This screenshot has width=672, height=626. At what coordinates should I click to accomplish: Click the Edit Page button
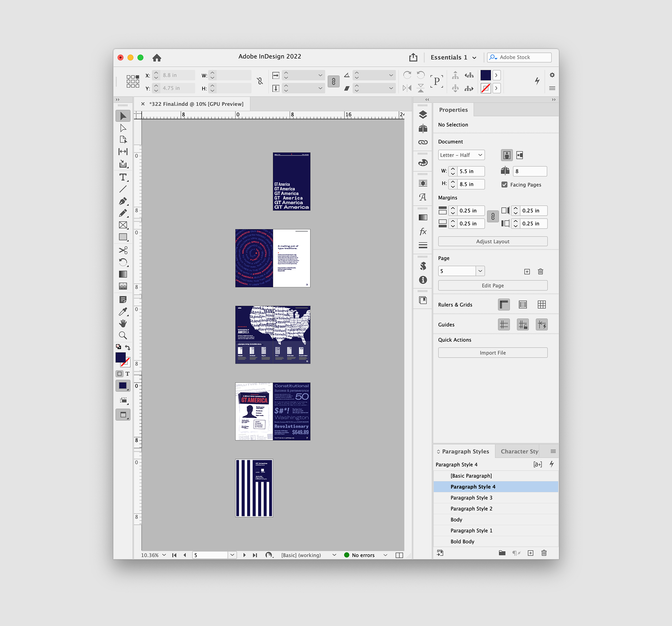coord(493,285)
